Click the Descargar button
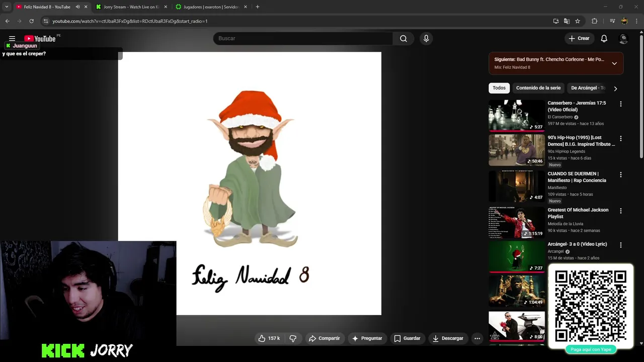Screen dimensions: 644x362 [448, 338]
